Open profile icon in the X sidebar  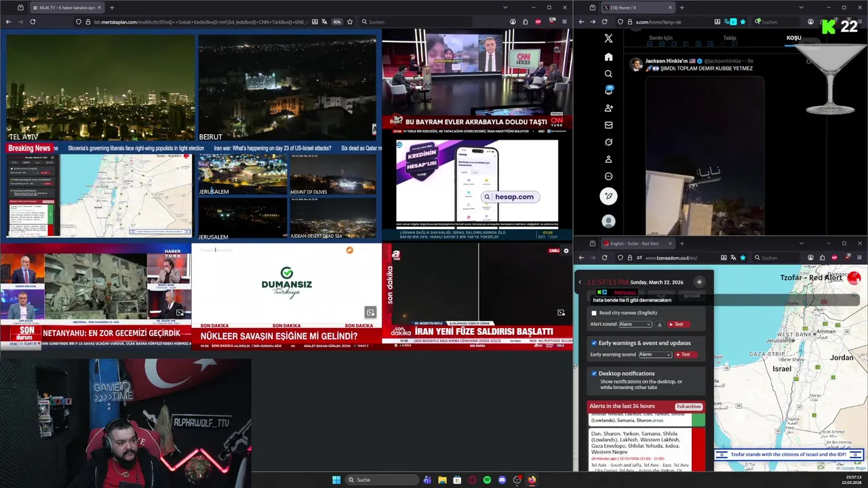click(x=608, y=159)
